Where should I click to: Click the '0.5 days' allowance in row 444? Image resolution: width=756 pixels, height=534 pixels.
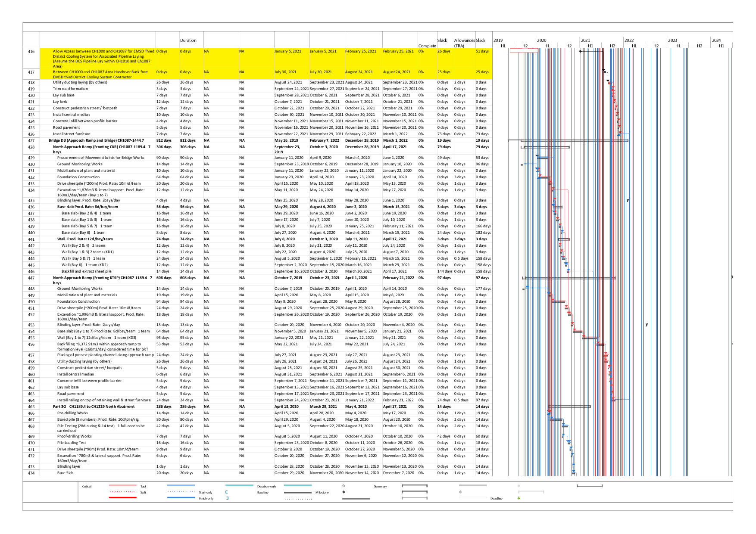pyautogui.click(x=461, y=258)
